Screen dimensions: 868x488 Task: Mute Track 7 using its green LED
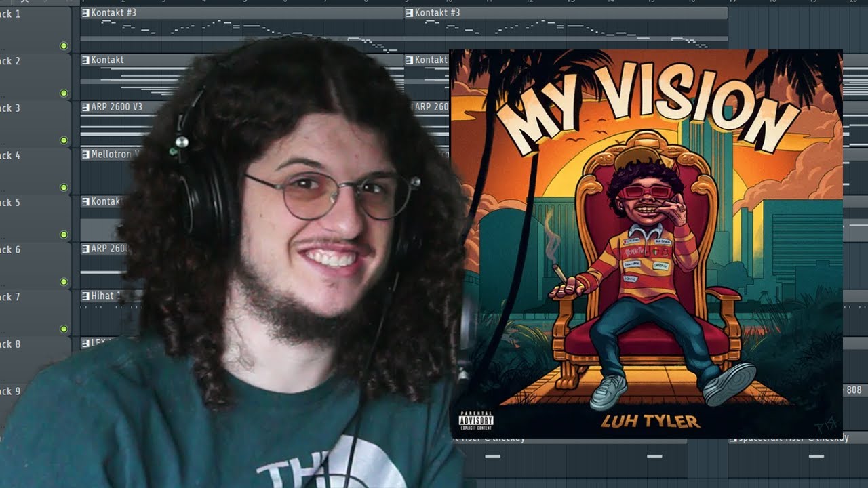click(64, 329)
